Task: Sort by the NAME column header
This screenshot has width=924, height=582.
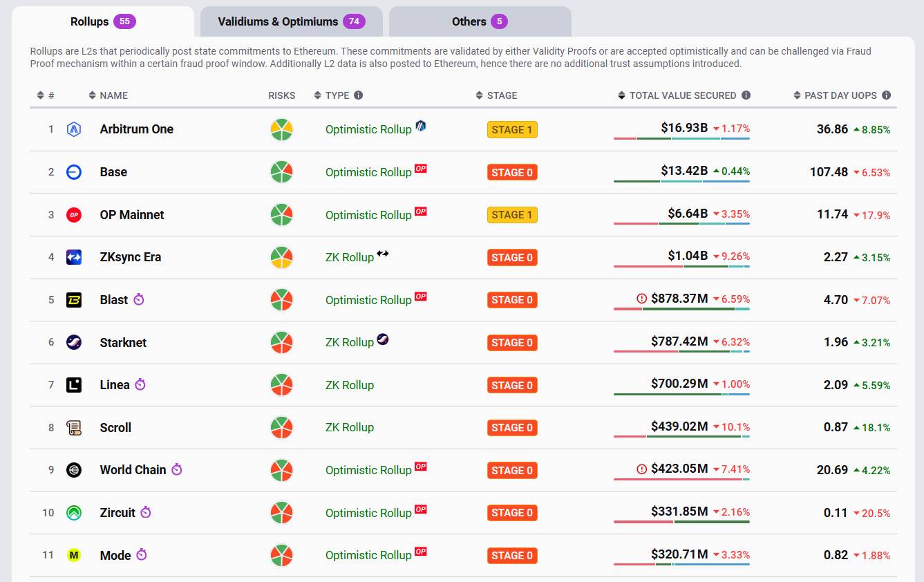Action: (109, 95)
